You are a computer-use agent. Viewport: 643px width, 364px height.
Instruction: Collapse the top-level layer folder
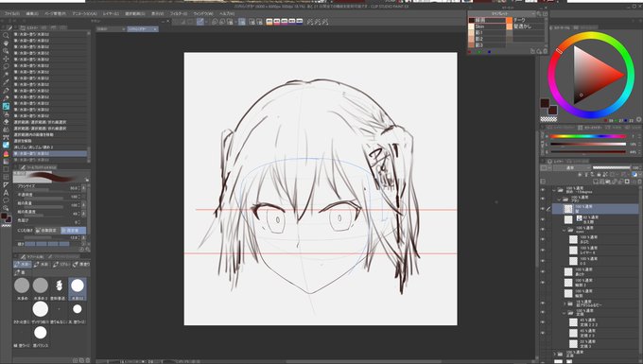click(x=554, y=190)
